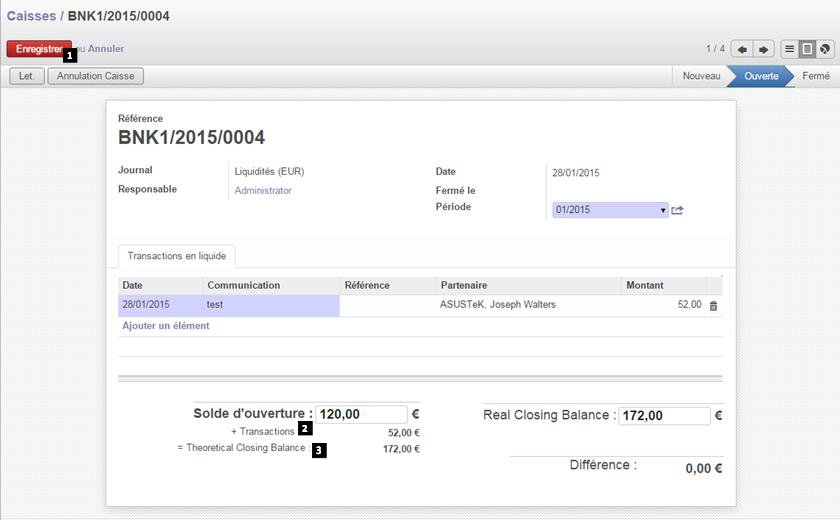Click Annulation Caisse button
Screen dimensions: 840x520
(x=95, y=76)
